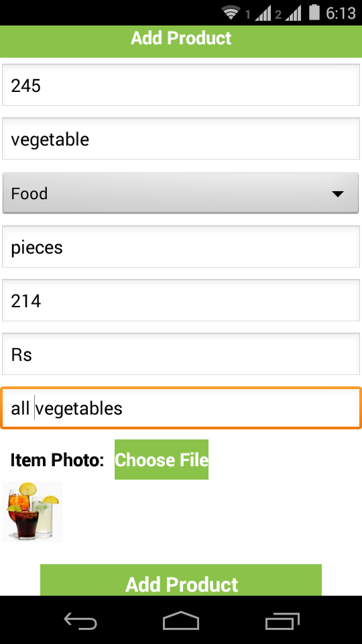The image size is (362, 644).
Task: Tap the Wi-Fi status icon
Action: [231, 12]
